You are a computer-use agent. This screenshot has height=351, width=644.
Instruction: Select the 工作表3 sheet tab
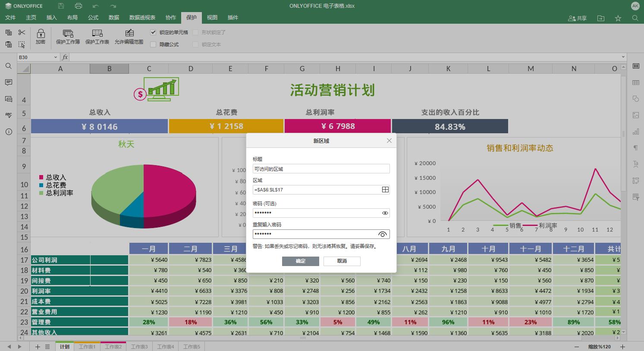(139, 346)
